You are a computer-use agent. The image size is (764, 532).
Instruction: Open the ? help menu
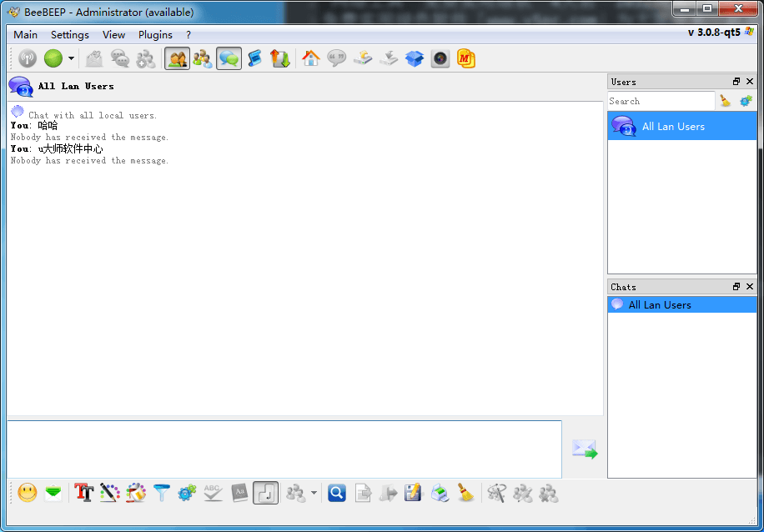[x=188, y=34]
